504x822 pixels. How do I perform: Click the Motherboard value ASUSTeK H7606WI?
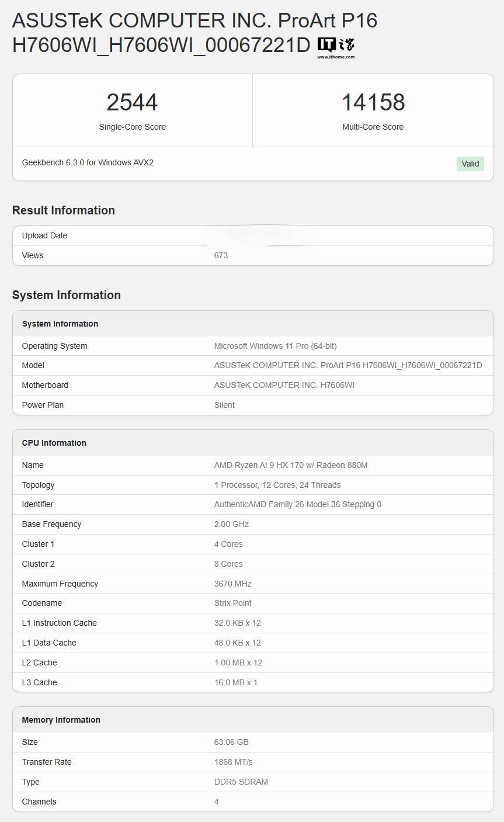tap(284, 385)
